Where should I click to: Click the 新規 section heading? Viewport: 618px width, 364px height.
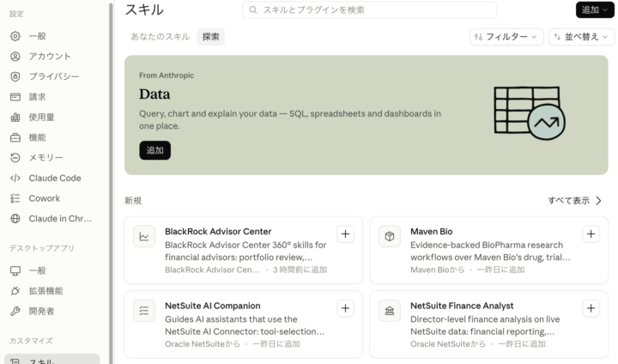point(133,201)
